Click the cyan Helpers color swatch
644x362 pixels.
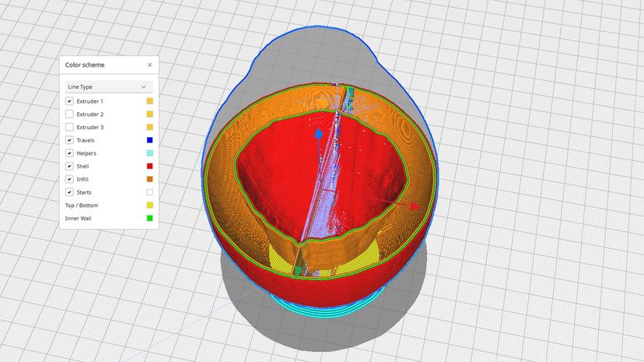[x=149, y=153]
